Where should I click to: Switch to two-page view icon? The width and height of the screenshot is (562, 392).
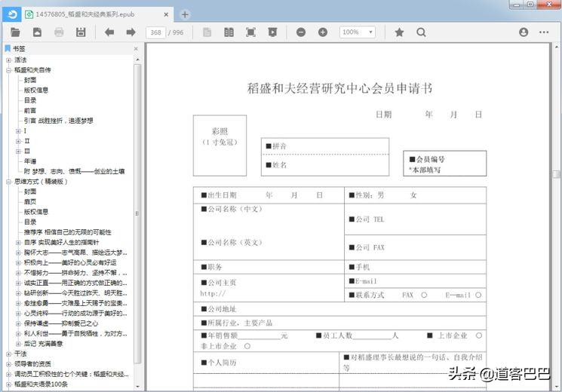coord(229,32)
